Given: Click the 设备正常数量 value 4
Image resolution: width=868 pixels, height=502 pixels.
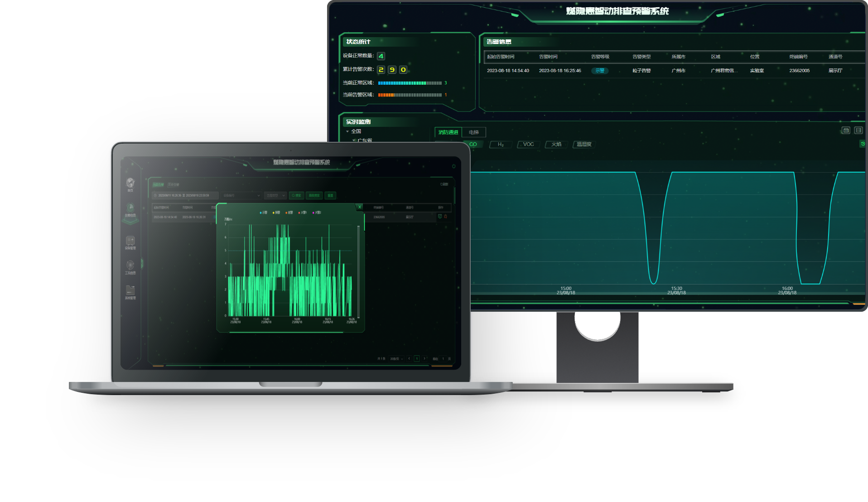Looking at the screenshot, I should (x=381, y=56).
